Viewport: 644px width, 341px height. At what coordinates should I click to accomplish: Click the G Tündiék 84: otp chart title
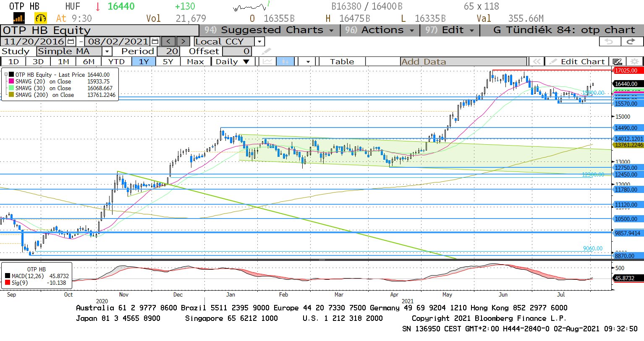coord(564,30)
